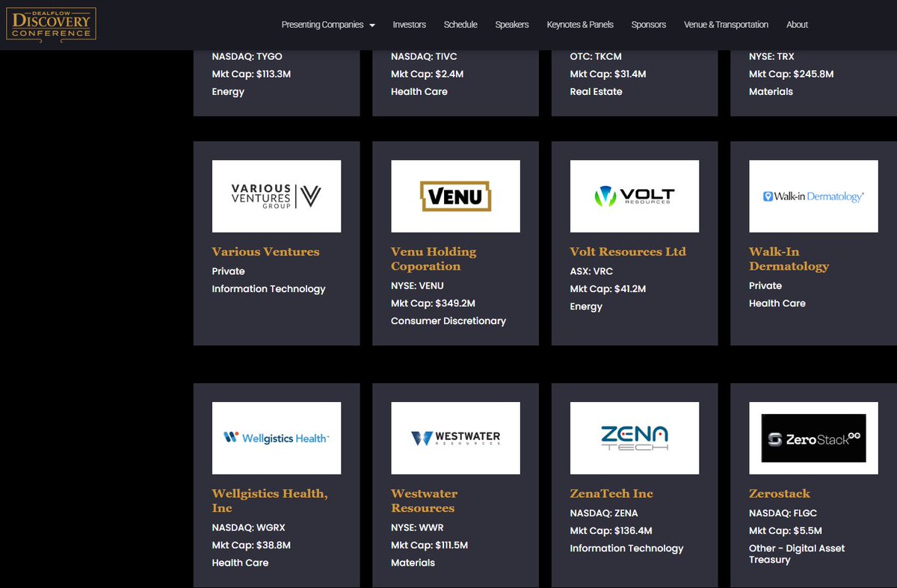Select the NASDAQ: TYGO ticker text
The width and height of the screenshot is (897, 588).
pyautogui.click(x=247, y=56)
